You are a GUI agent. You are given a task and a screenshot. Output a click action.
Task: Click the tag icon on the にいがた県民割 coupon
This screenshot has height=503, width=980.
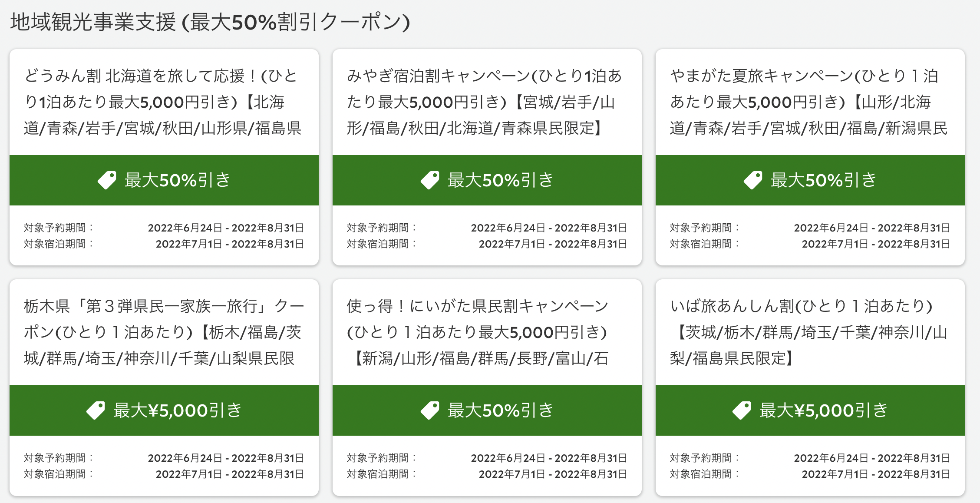coord(430,410)
